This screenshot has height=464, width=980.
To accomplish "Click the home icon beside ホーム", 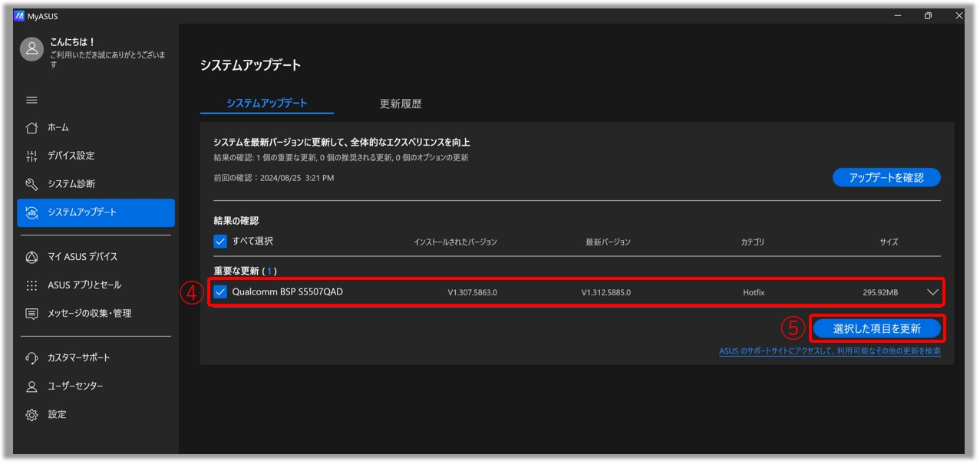I will click(31, 127).
